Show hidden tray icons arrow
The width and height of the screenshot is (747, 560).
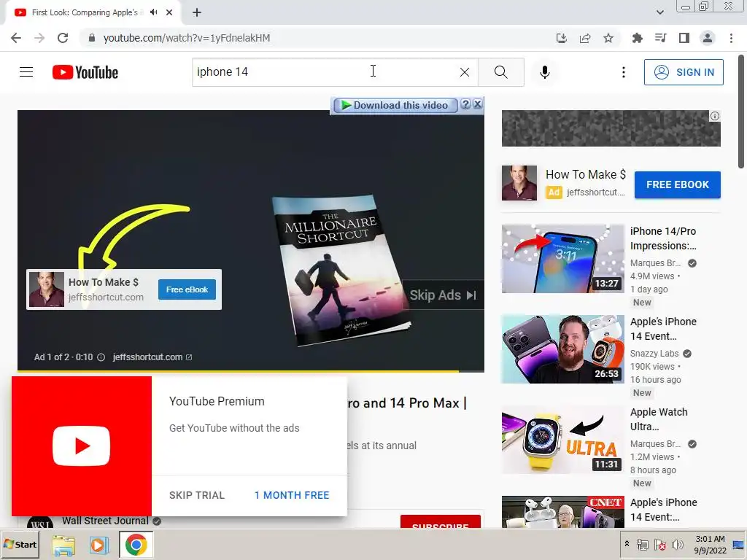(x=627, y=544)
